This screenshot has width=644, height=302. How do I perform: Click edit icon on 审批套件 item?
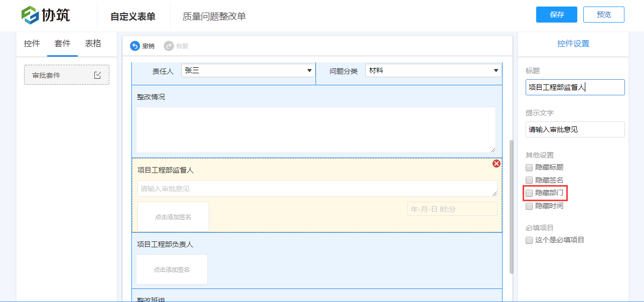coord(97,75)
